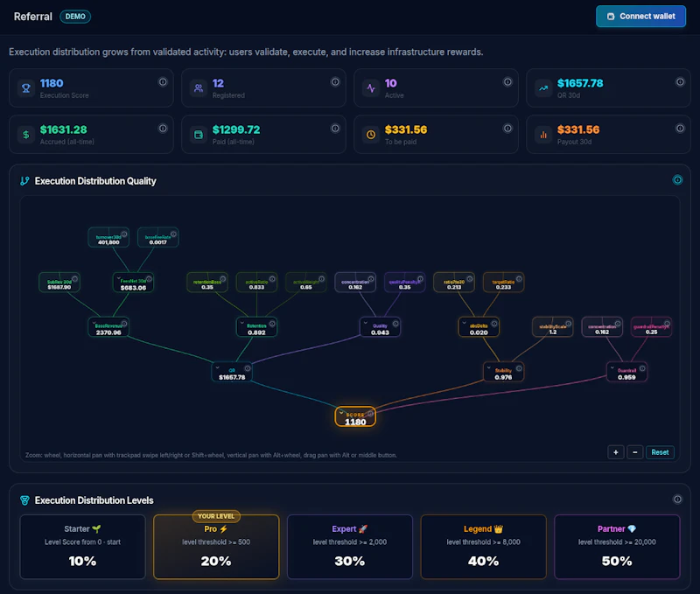The width and height of the screenshot is (700, 594).
Task: Click info icon on ratio7to30 node
Action: [x=470, y=279]
